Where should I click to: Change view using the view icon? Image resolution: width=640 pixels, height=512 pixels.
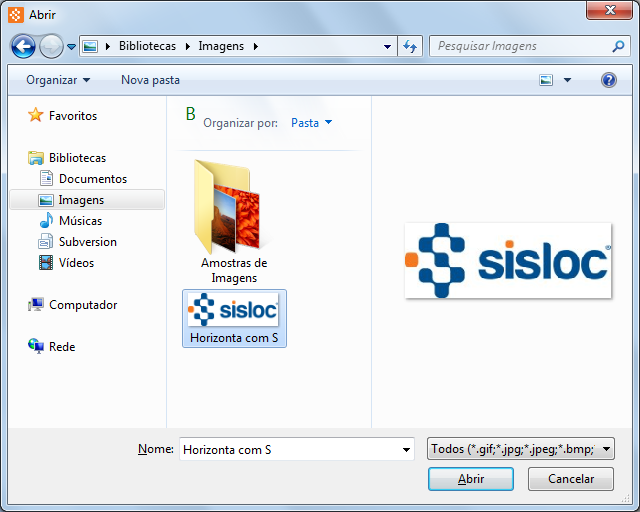(546, 80)
